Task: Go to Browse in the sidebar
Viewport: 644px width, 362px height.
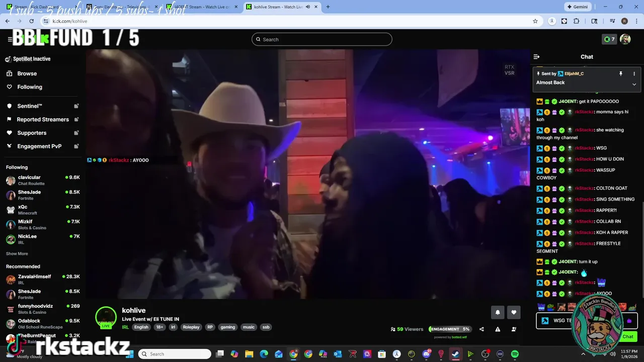Action: tap(27, 73)
